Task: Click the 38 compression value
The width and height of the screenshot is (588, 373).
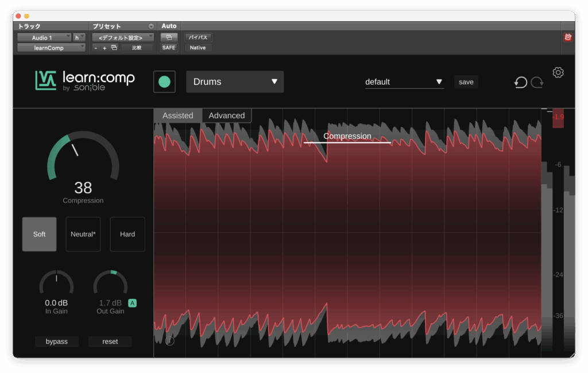Action: tap(83, 188)
